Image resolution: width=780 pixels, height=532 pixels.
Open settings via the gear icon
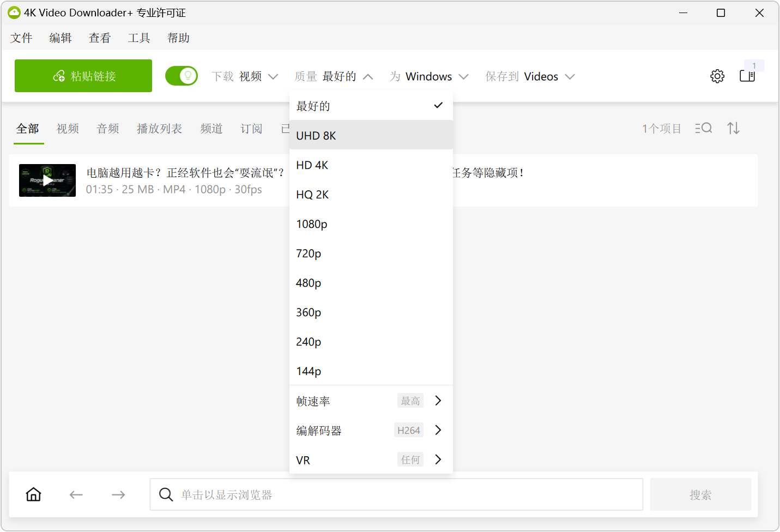pyautogui.click(x=717, y=76)
